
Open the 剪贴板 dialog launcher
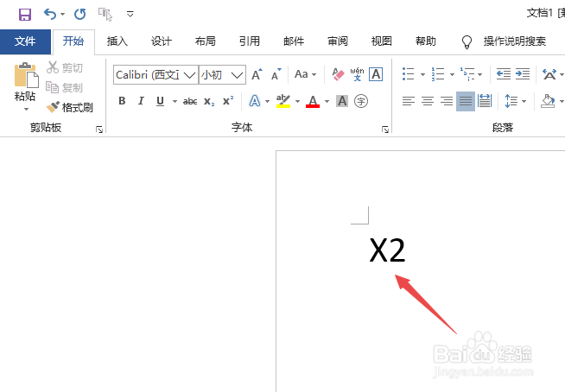pos(99,130)
